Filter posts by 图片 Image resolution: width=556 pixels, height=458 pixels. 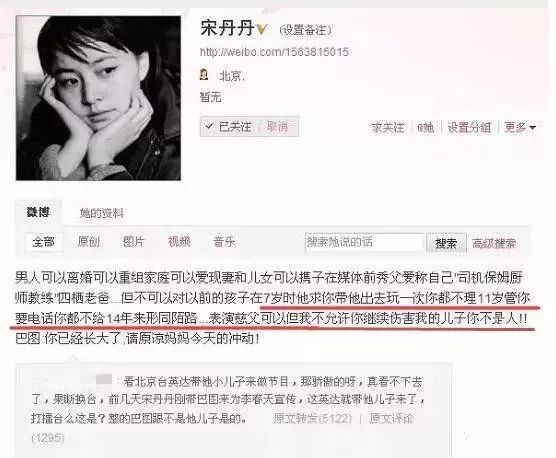(134, 242)
